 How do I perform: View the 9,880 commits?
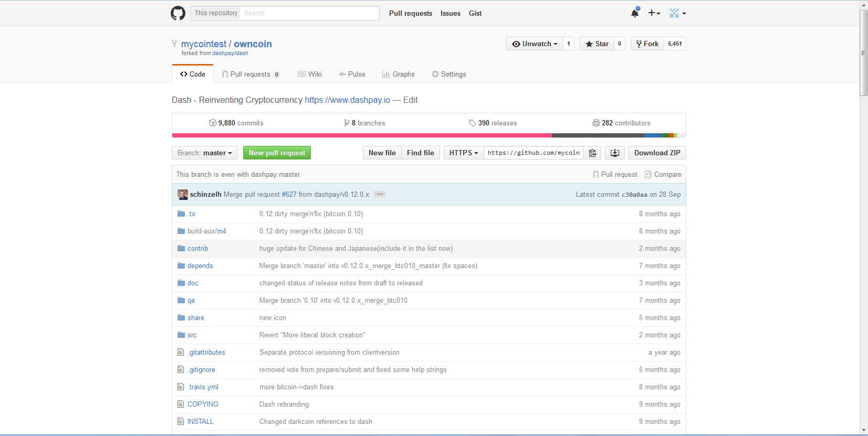[x=236, y=123]
